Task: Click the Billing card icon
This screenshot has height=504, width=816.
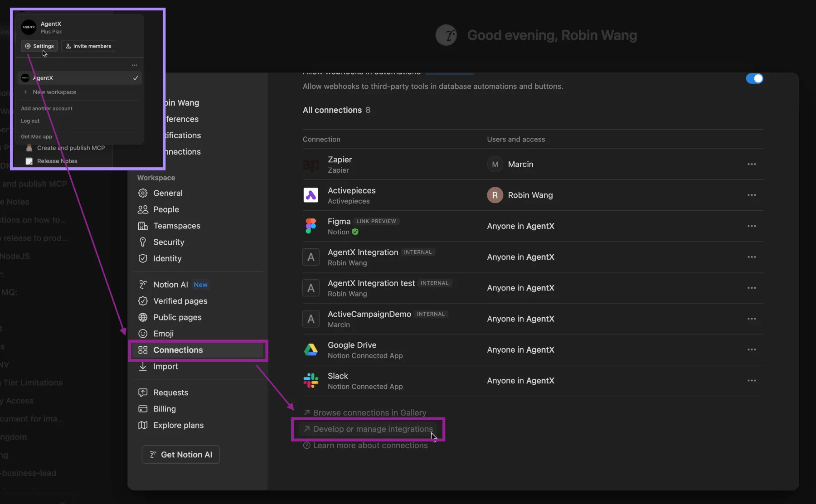Action: click(x=143, y=409)
